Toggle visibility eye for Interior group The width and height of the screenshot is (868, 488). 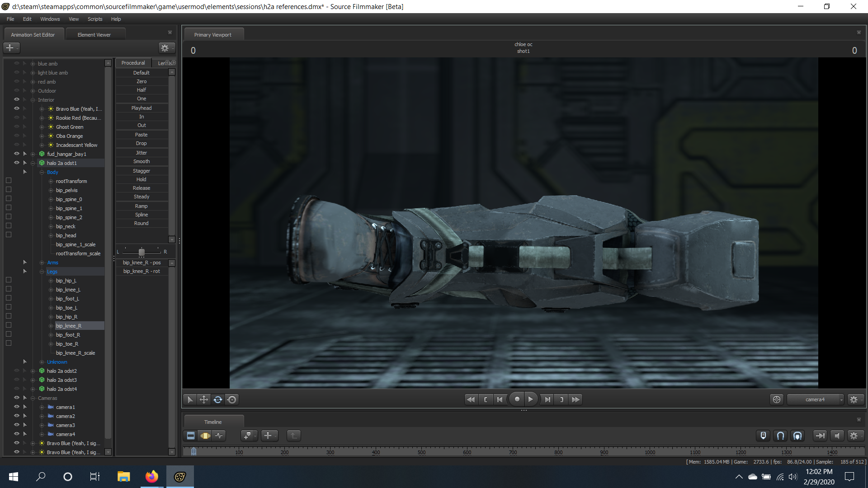[x=17, y=99]
